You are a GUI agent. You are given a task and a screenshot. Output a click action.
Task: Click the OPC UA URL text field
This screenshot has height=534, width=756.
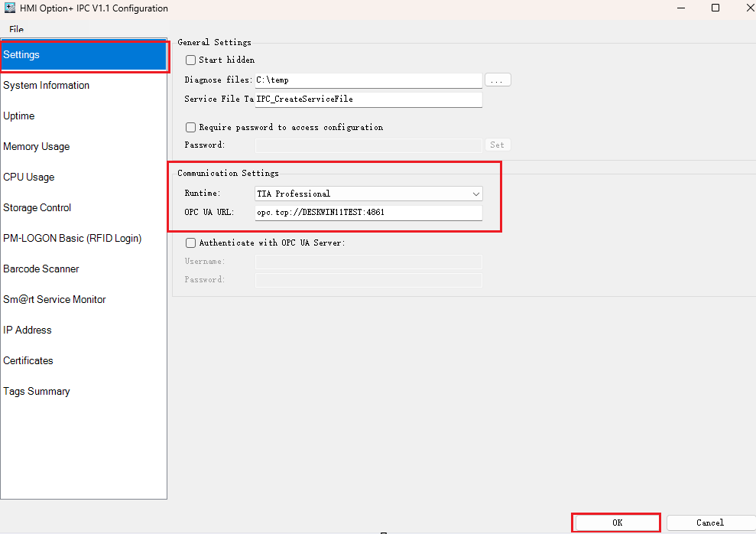368,213
